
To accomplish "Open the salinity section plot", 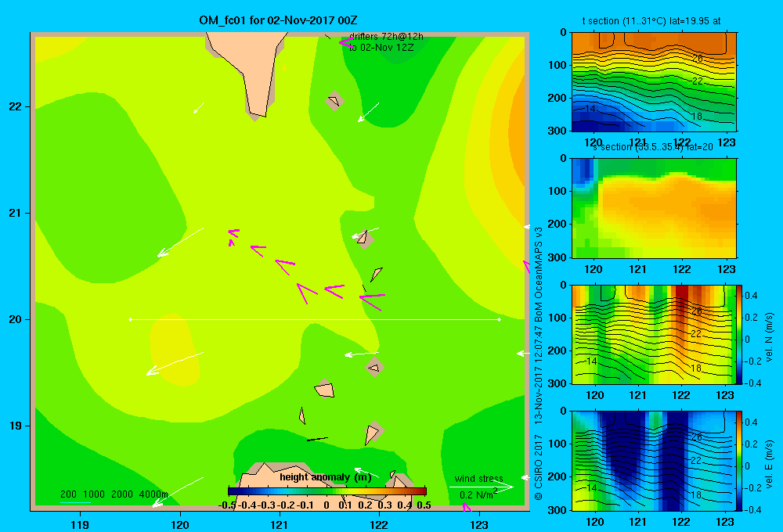I will click(654, 208).
